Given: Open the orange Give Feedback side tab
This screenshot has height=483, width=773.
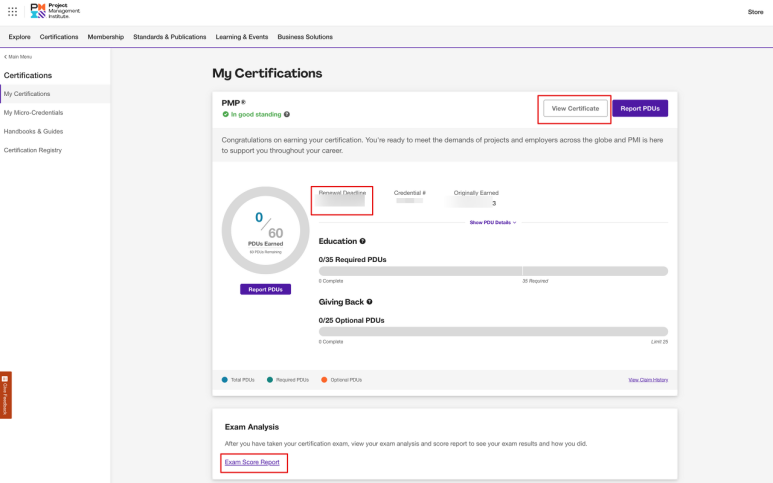Looking at the screenshot, I should [5, 395].
